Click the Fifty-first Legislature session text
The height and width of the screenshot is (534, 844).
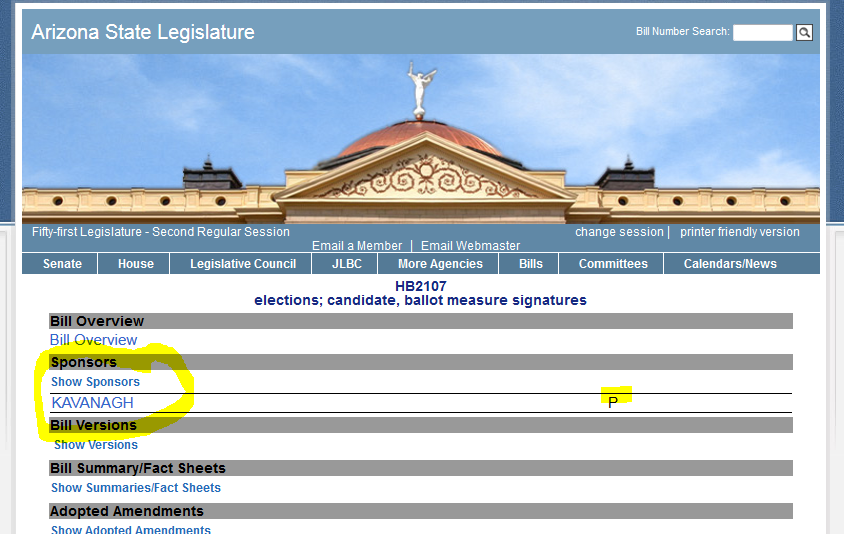160,232
